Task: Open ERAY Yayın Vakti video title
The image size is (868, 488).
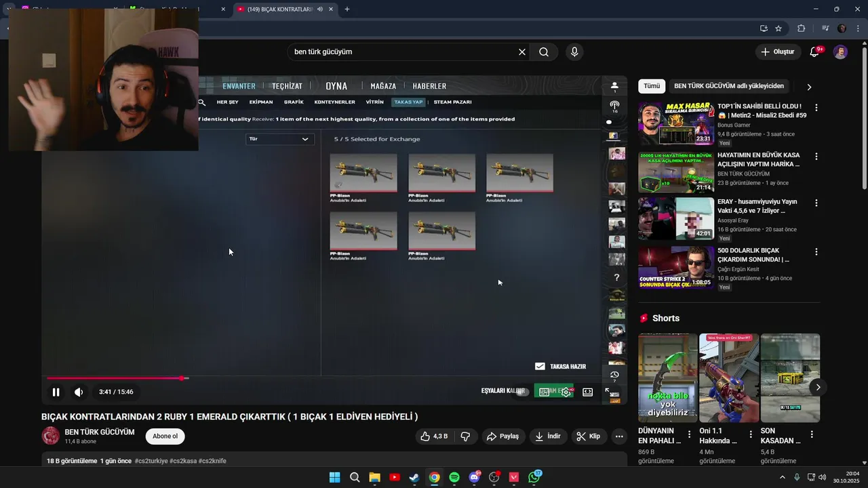Action: pos(757,206)
